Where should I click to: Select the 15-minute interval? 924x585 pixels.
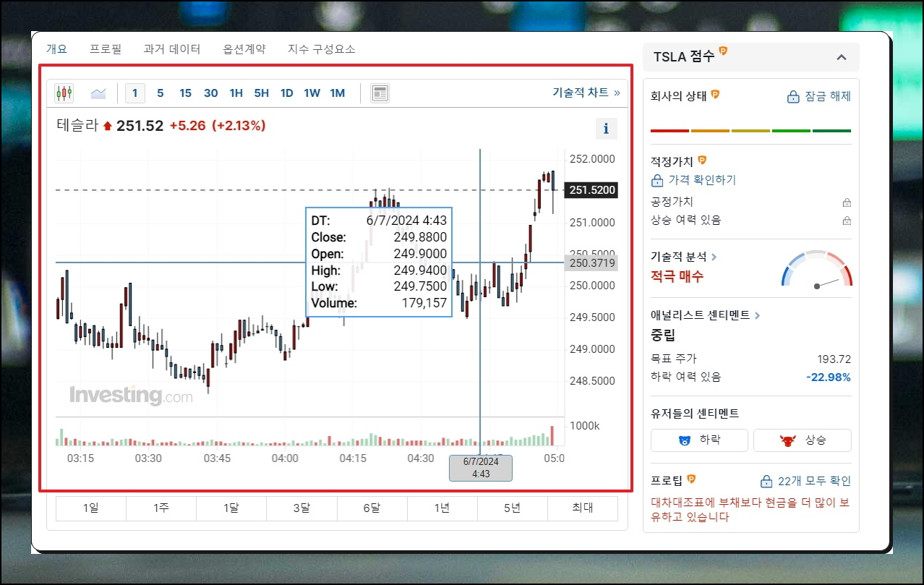pyautogui.click(x=186, y=93)
